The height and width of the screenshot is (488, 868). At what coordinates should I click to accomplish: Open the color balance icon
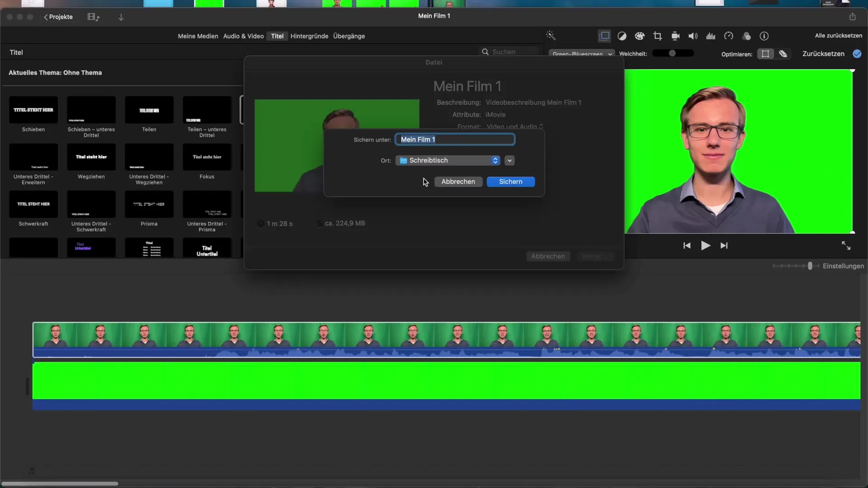click(622, 36)
